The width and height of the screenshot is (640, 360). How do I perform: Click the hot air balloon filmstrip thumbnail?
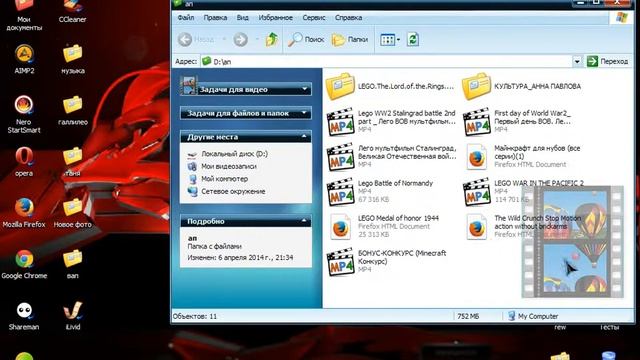[x=573, y=242]
